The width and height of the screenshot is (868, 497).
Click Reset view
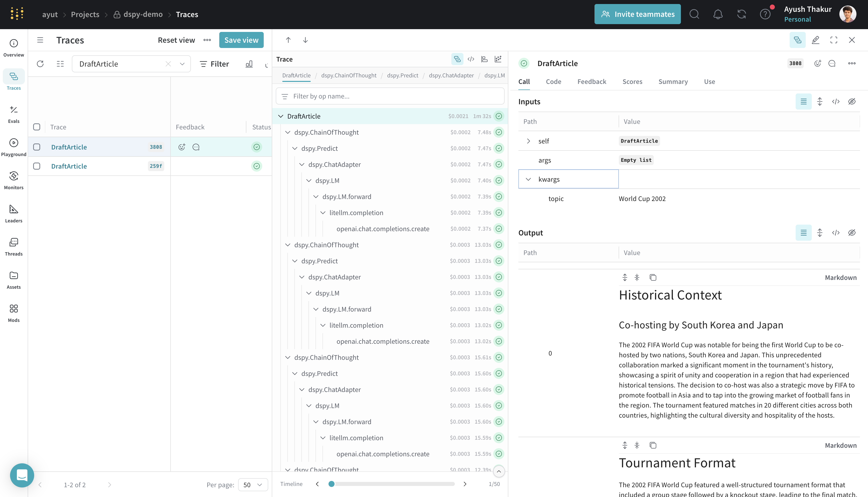coord(176,40)
